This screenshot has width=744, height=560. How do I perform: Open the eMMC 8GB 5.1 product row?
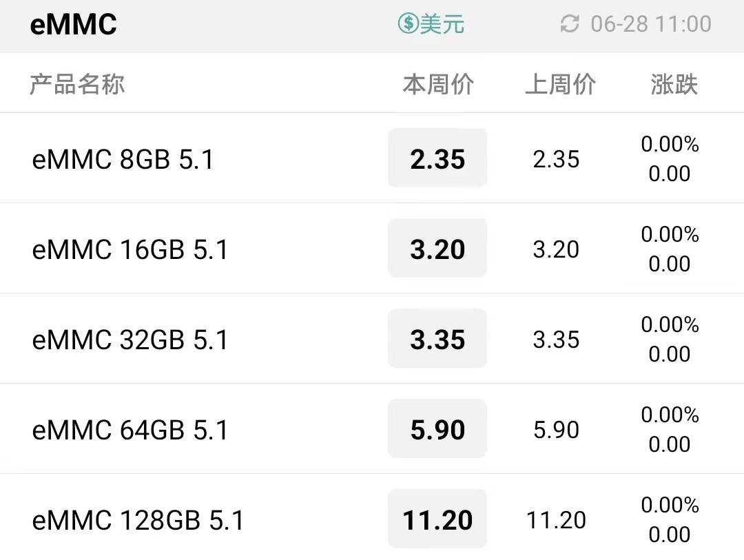point(372,158)
